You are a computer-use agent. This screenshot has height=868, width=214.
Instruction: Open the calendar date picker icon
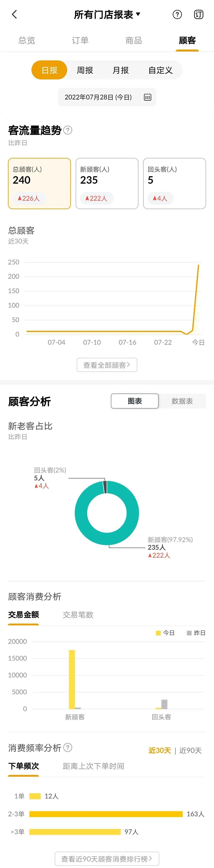click(x=148, y=97)
